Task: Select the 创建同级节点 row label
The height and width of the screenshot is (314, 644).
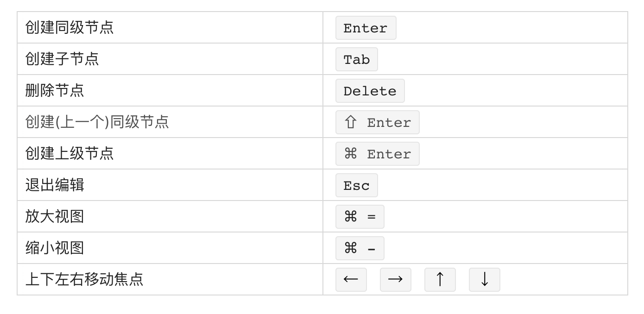Action: tap(69, 27)
